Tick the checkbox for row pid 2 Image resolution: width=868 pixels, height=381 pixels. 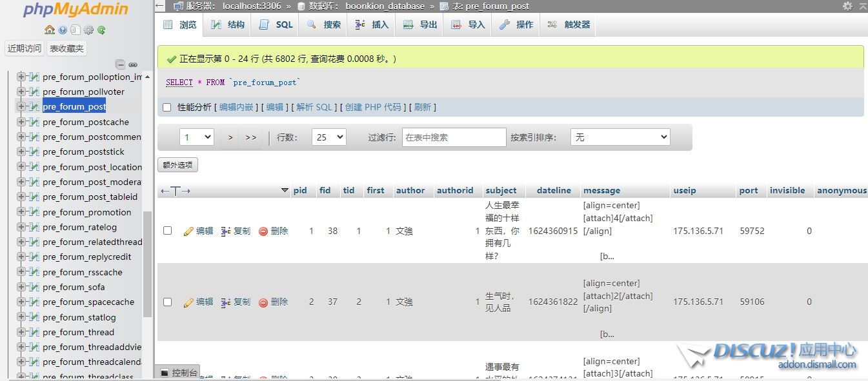click(x=168, y=302)
